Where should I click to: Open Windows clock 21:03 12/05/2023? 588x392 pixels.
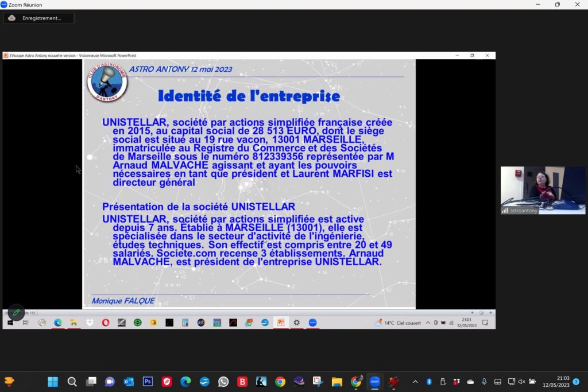[x=556, y=382]
